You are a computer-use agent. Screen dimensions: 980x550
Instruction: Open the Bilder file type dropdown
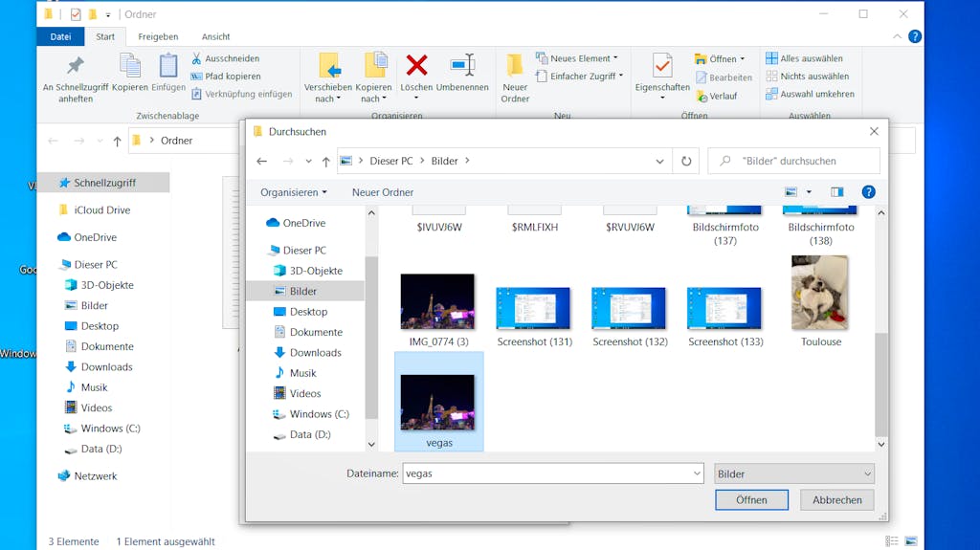click(793, 473)
